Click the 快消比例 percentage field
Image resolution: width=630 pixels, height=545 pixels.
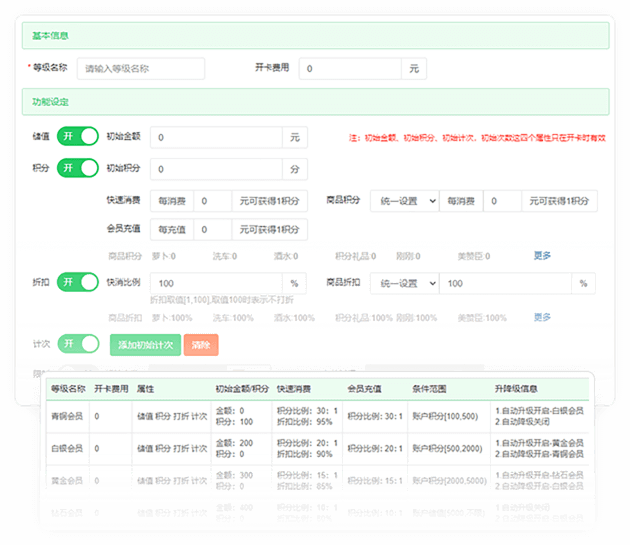point(217,283)
